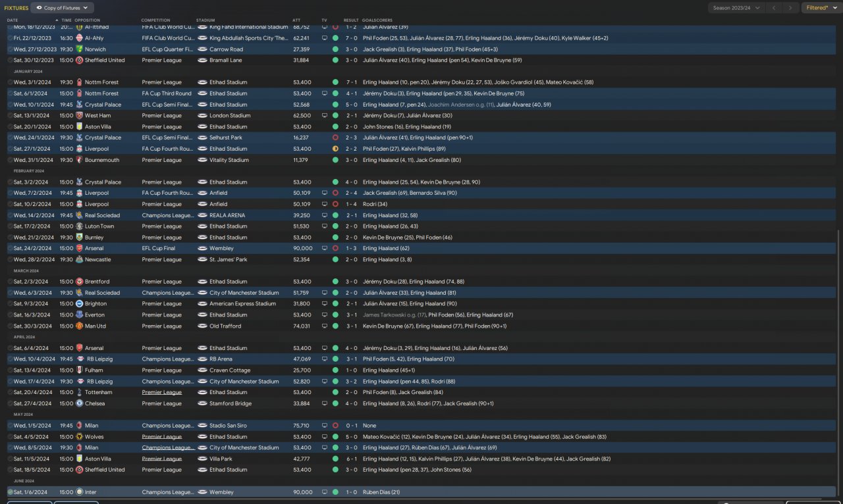
Task: Click the TV icon in the Al-Ahly row
Action: coord(324,38)
